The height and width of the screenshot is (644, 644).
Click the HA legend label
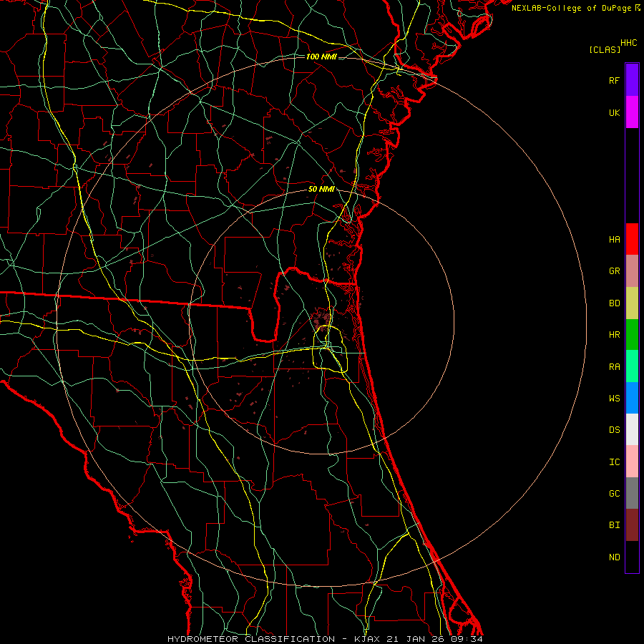pos(614,239)
